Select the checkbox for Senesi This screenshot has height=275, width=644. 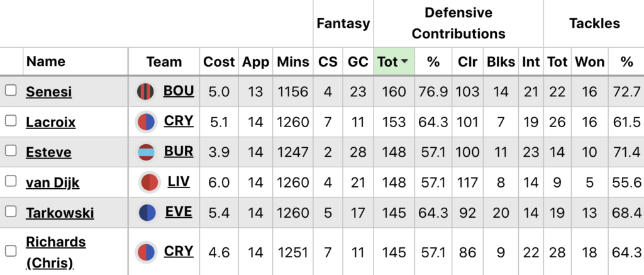(11, 91)
